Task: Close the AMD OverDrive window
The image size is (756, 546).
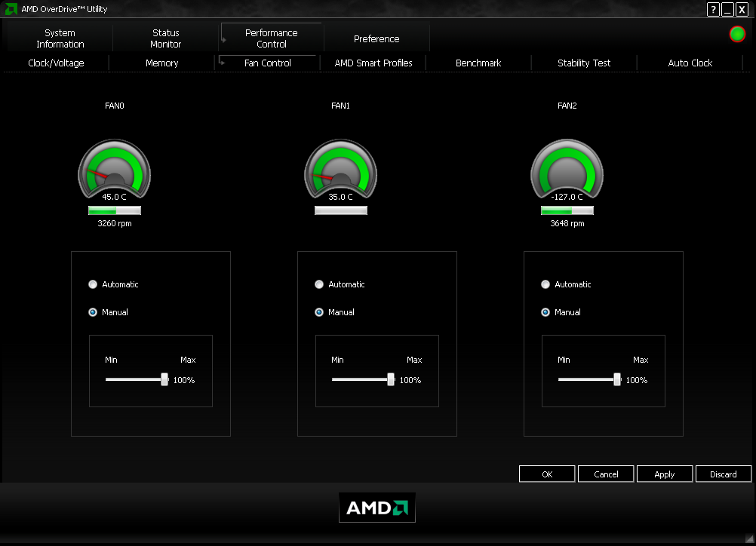Action: point(742,9)
